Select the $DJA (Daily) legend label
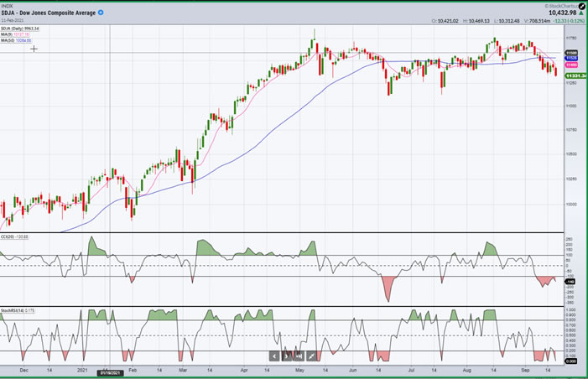The height and width of the screenshot is (379, 588). [21, 27]
